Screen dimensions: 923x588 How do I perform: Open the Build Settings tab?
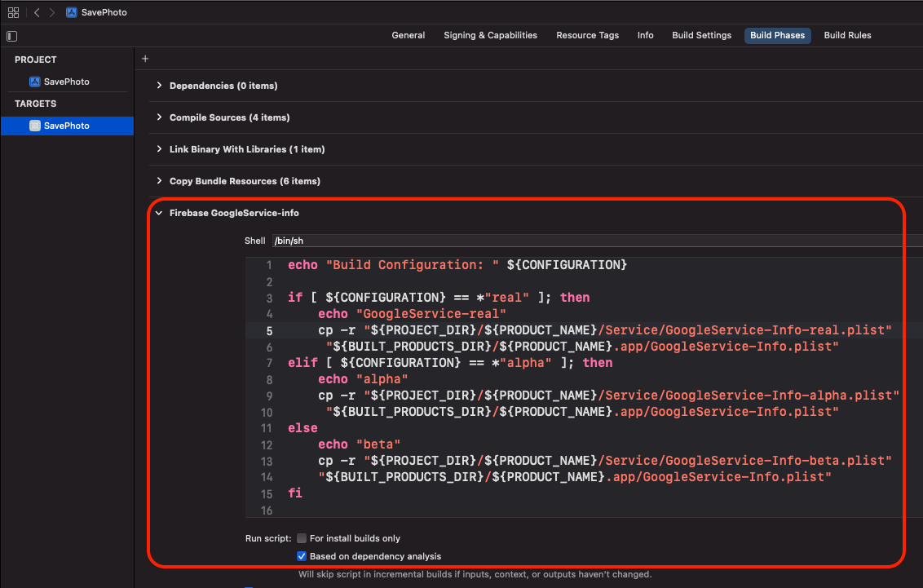(x=702, y=35)
